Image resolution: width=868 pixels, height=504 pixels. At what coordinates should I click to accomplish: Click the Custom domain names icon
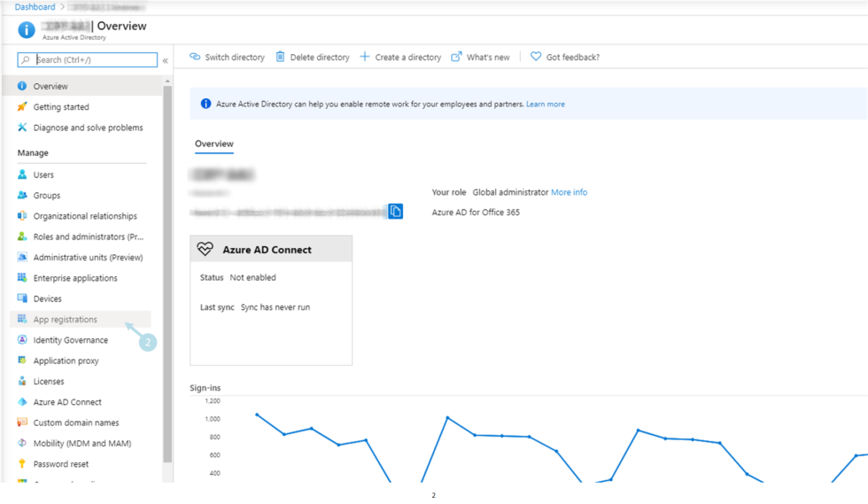click(x=22, y=422)
